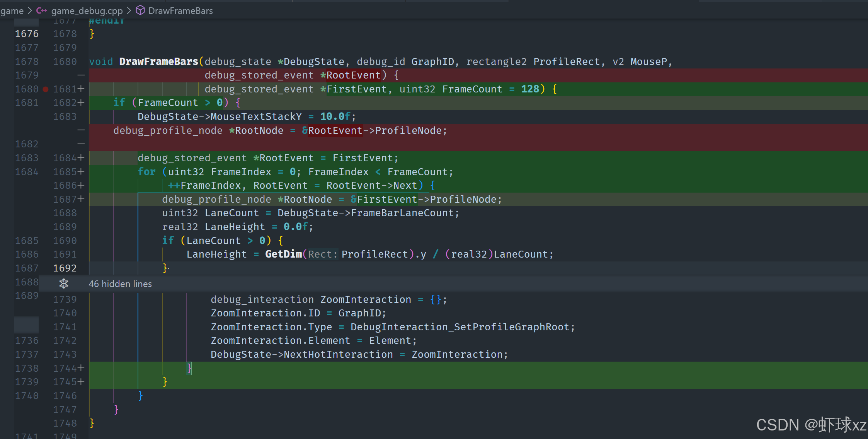This screenshot has width=868, height=439.
Task: Click the Rect: inlay parameter hint
Action: (323, 255)
